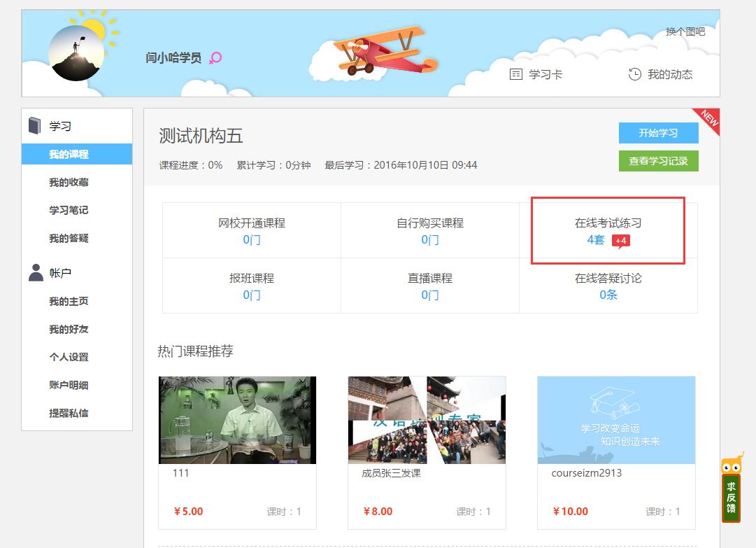Click the red +4 notification badge
This screenshot has height=548, width=756.
click(621, 241)
